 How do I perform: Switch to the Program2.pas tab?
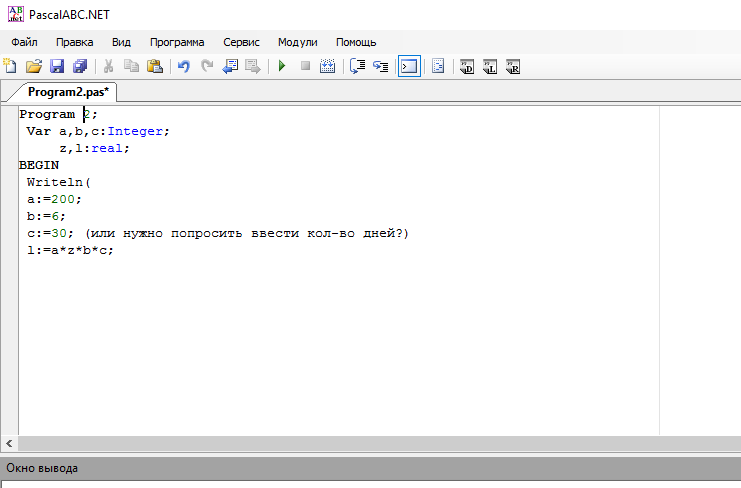click(68, 92)
